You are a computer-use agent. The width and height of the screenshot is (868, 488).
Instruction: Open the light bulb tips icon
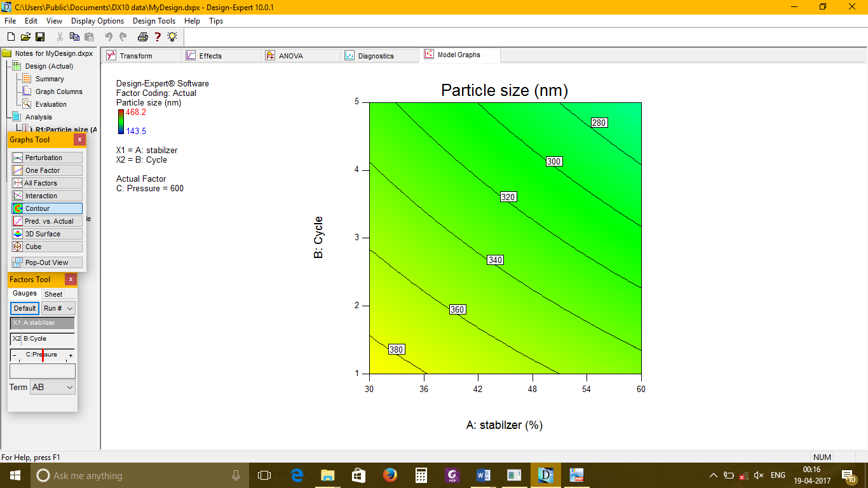(172, 37)
